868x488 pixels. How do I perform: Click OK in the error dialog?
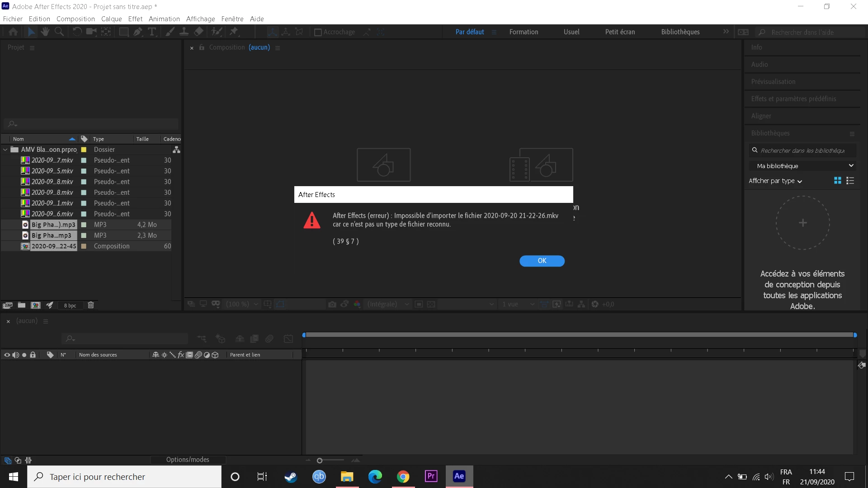[542, 261]
